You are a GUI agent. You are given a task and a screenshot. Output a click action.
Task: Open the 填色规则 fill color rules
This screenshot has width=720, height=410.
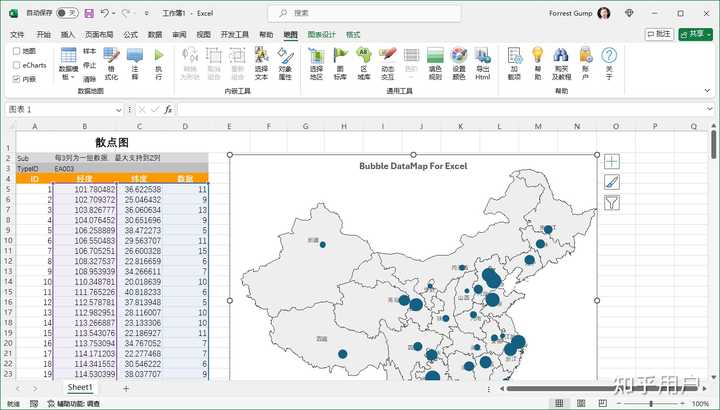coord(435,64)
